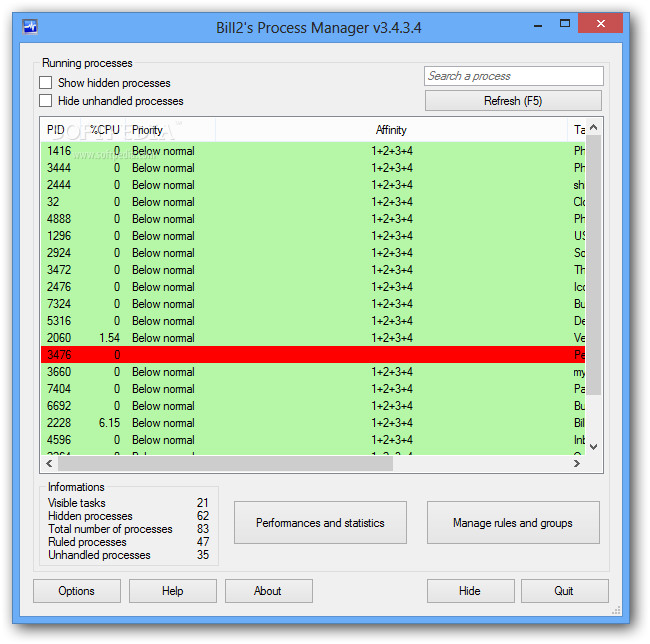This screenshot has height=644, width=650.
Task: Select the process row with PID 6692
Action: click(313, 406)
